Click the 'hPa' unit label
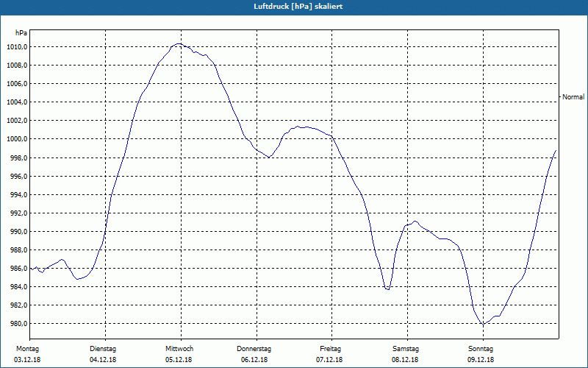The image size is (588, 368). tap(21, 33)
